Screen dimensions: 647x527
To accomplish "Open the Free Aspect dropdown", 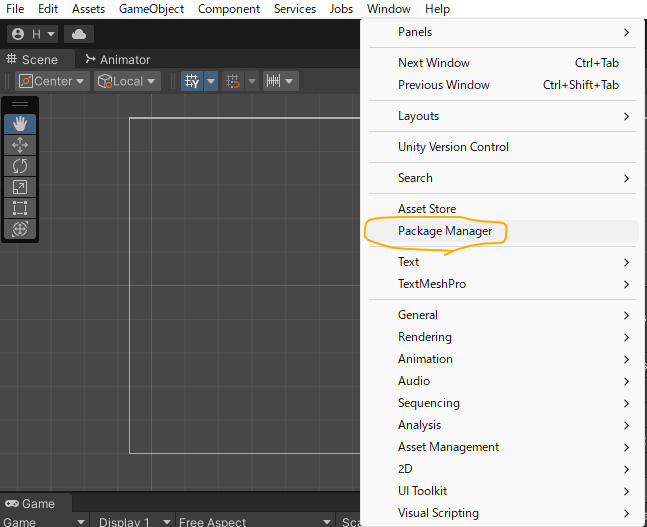I will pos(255,521).
